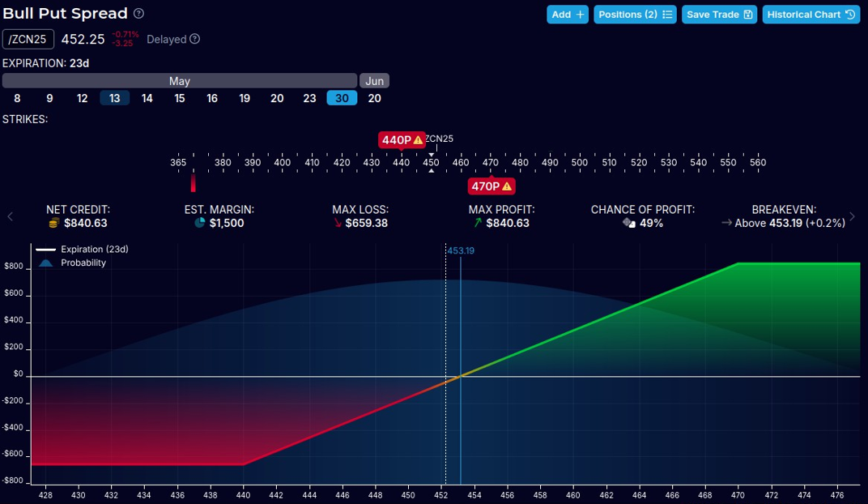Click the pie icon under Est. Margin

coord(200,223)
